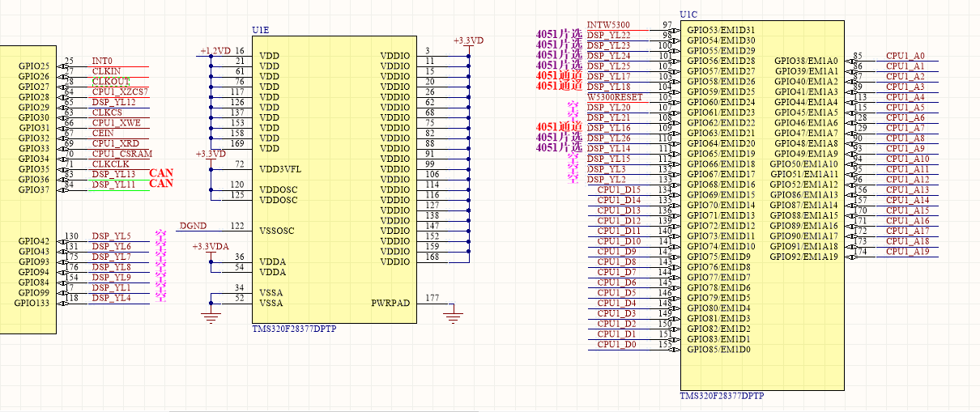Select pin name GPIO69/EM1D15
This screenshot has width=980, height=412.
pyautogui.click(x=721, y=195)
